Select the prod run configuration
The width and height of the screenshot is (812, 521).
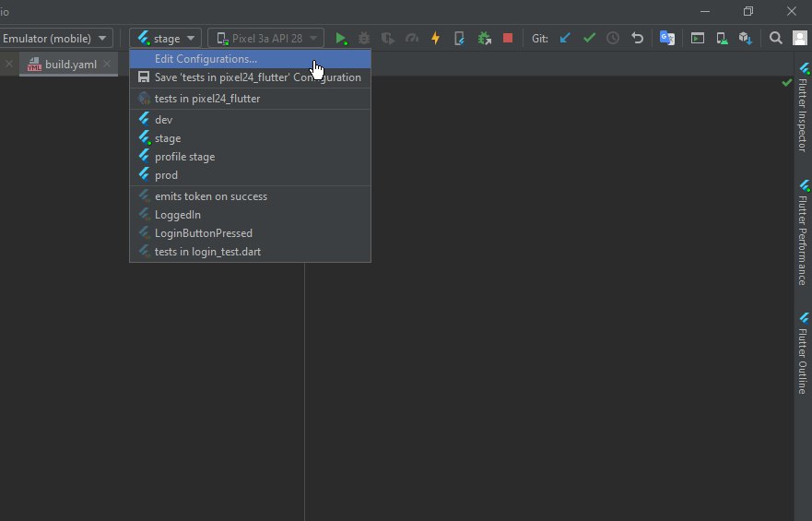(x=250, y=175)
